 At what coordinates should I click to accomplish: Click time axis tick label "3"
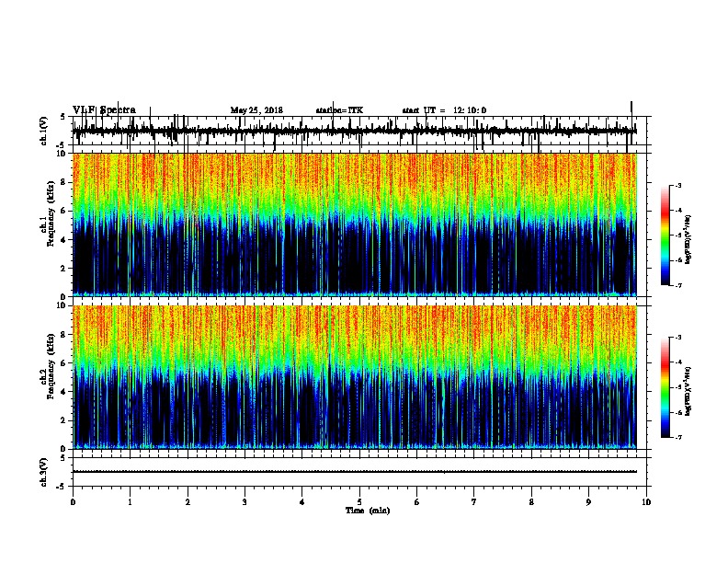pyautogui.click(x=245, y=502)
